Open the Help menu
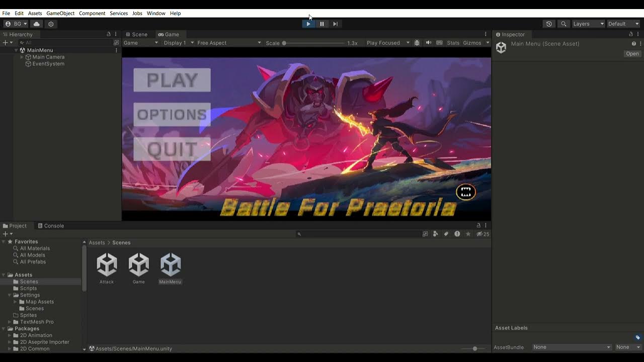644x362 pixels. coord(175,13)
